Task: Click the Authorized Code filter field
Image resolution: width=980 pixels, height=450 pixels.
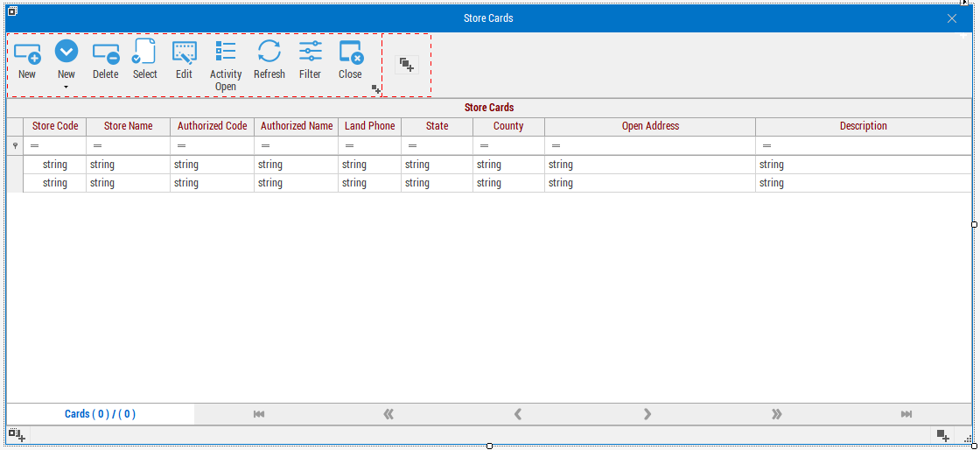Action: point(213,145)
